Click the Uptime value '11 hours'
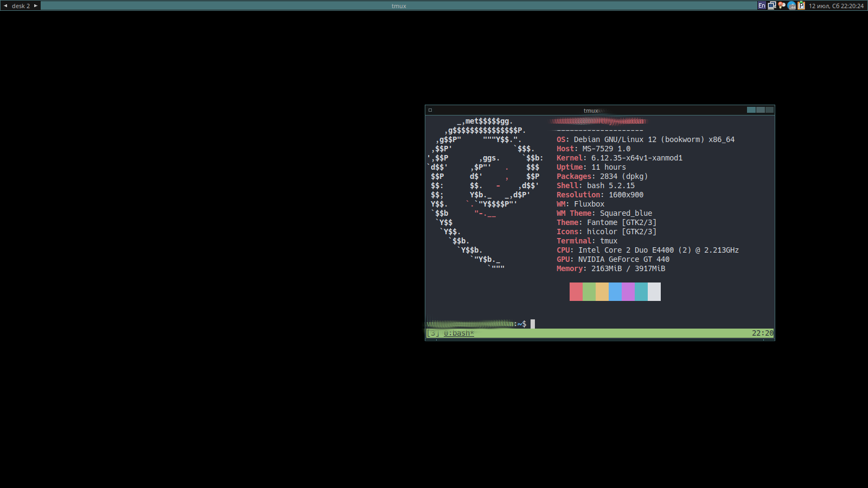The image size is (868, 488). [609, 167]
